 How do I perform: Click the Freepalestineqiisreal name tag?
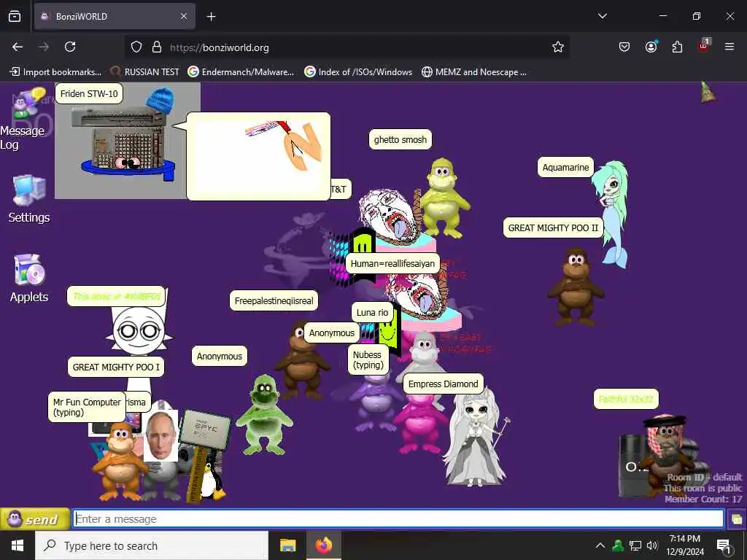(274, 301)
